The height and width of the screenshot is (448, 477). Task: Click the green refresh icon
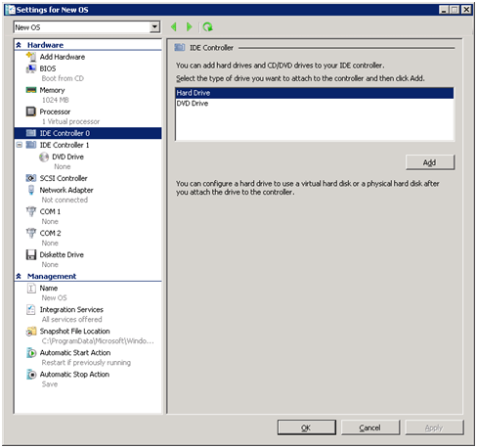207,26
